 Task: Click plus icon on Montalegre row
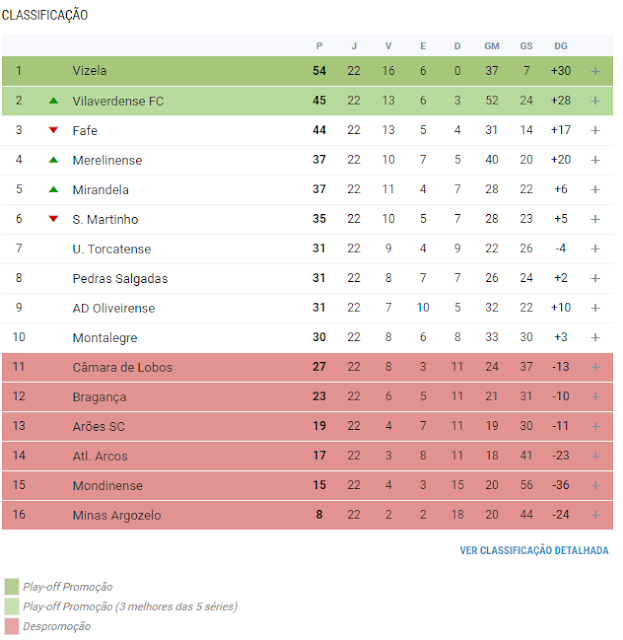[x=595, y=337]
